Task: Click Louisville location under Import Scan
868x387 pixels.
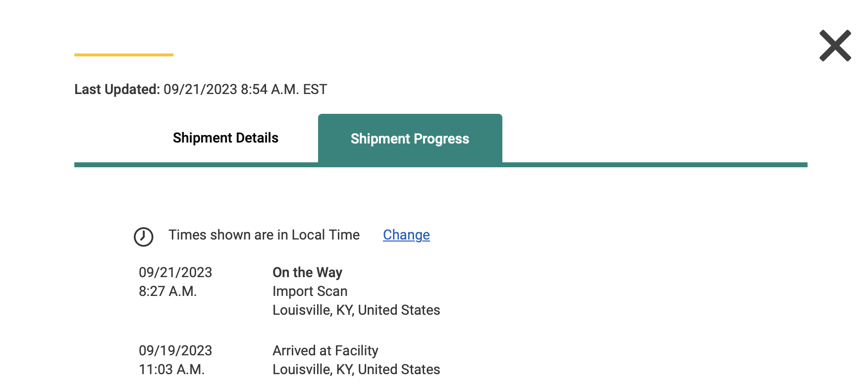Action: click(356, 310)
